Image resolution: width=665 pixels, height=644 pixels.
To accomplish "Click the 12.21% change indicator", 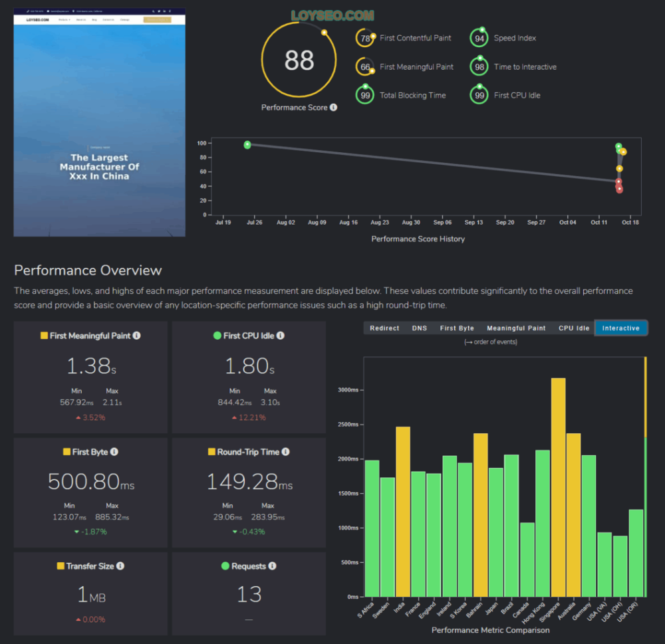I will [x=249, y=417].
